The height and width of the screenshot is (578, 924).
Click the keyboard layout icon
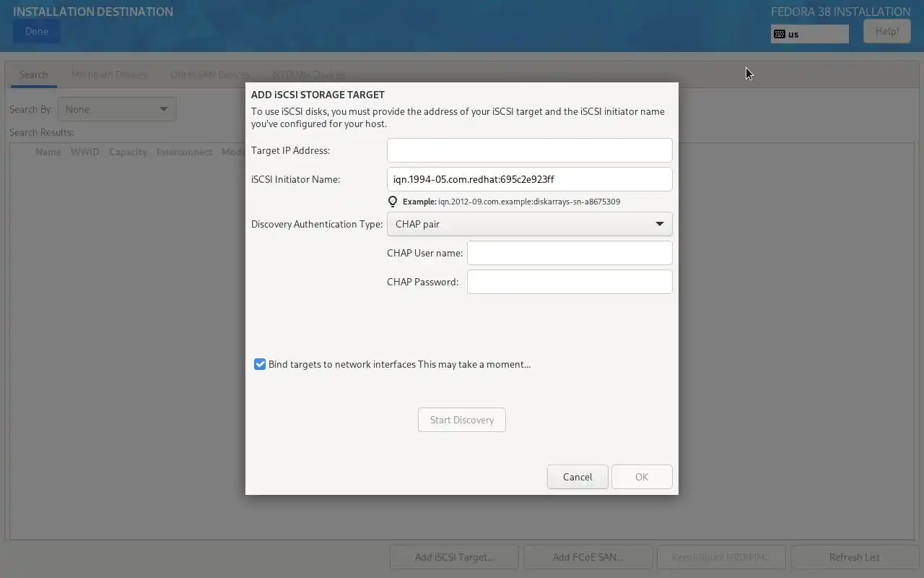tap(779, 34)
